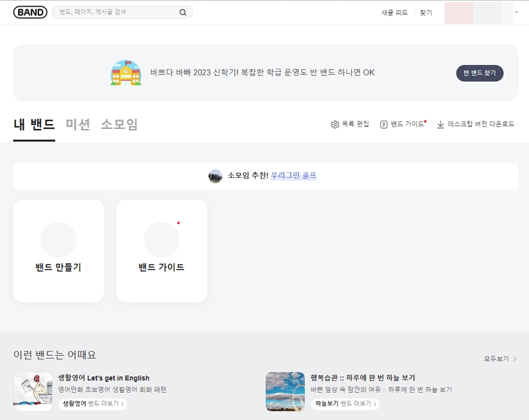The height and width of the screenshot is (420, 529).
Task: Click the download arrow icon
Action: [x=440, y=124]
